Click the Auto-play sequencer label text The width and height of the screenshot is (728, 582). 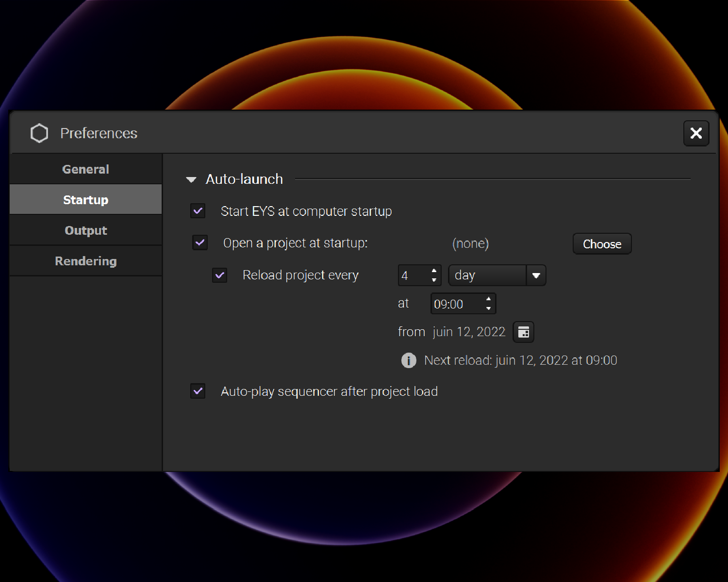[329, 391]
